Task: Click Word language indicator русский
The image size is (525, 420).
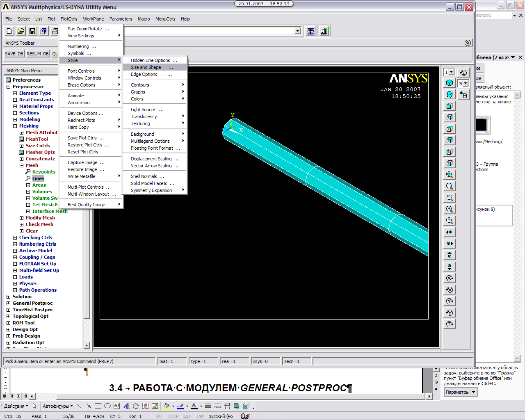Action: coord(221,416)
